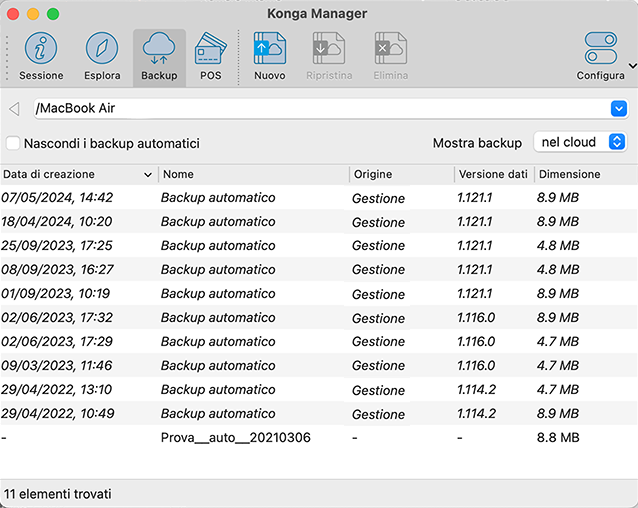Viewport: 638px width, 508px height.
Task: Click the Versione dati column header
Action: tap(492, 174)
